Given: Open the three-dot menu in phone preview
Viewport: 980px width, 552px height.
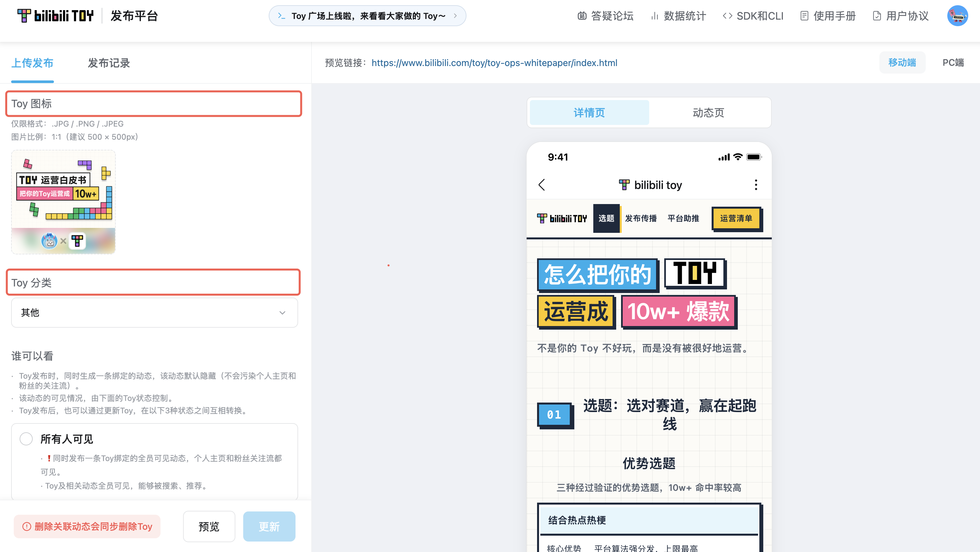Looking at the screenshot, I should (x=755, y=185).
